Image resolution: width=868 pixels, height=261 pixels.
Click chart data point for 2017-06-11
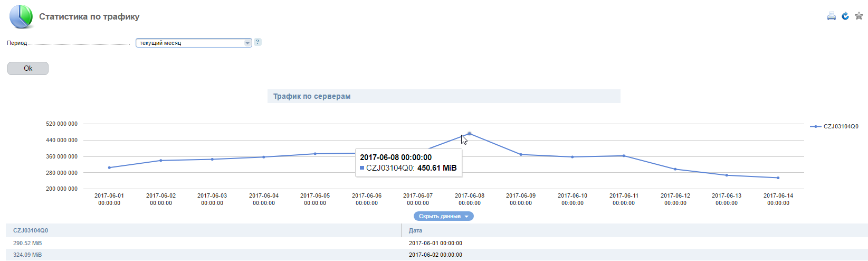coord(624,156)
